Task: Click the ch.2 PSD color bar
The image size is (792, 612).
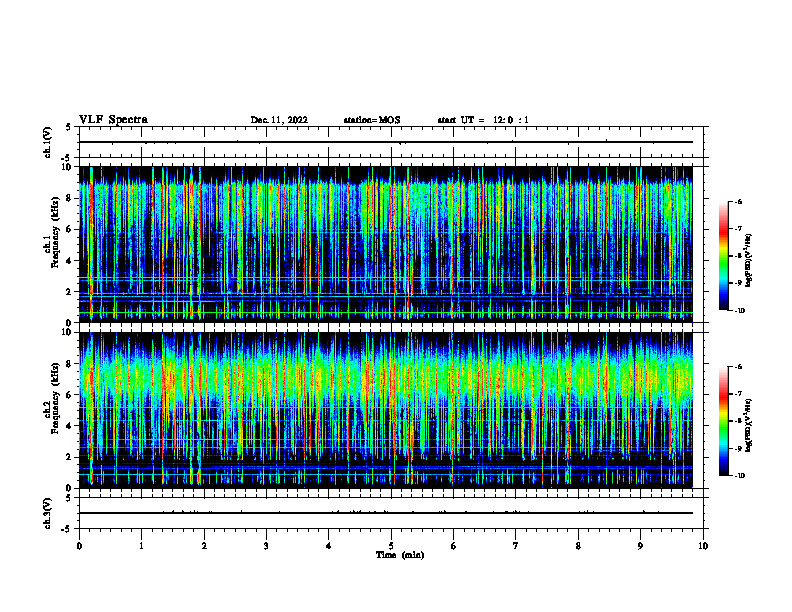Action: click(724, 421)
